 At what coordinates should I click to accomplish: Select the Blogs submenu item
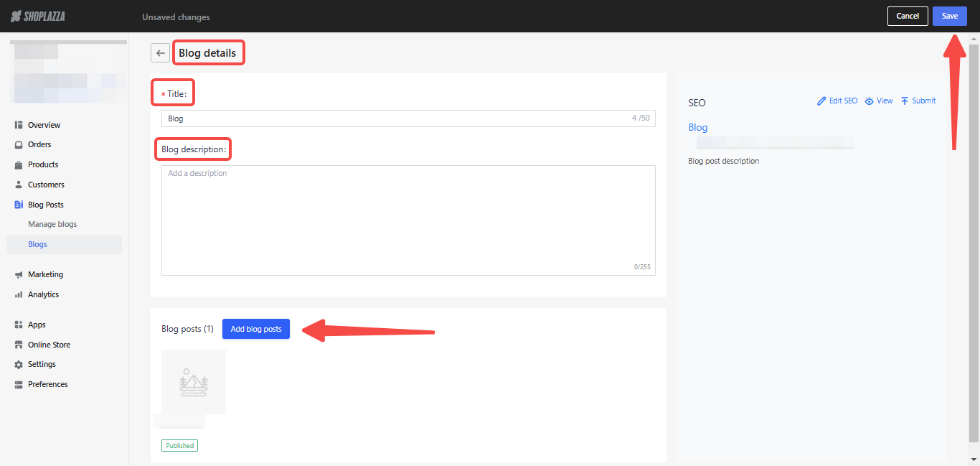click(x=65, y=244)
